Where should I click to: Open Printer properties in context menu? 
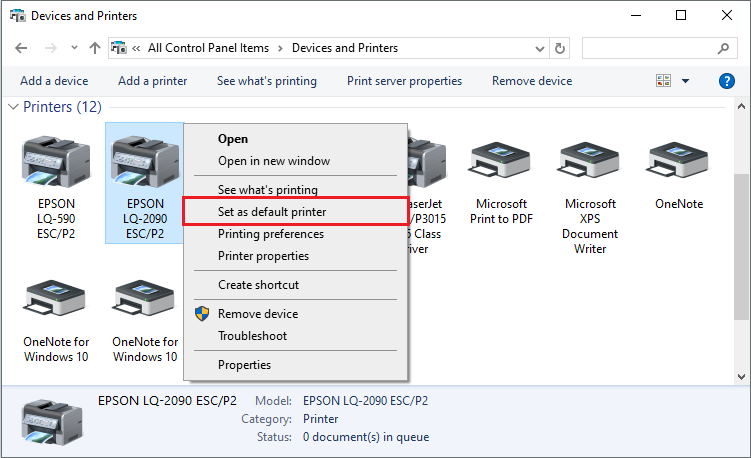(x=263, y=256)
